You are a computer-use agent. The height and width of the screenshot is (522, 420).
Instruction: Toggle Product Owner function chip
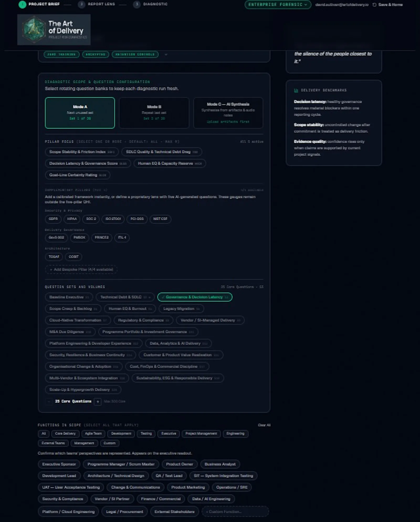coord(180,464)
